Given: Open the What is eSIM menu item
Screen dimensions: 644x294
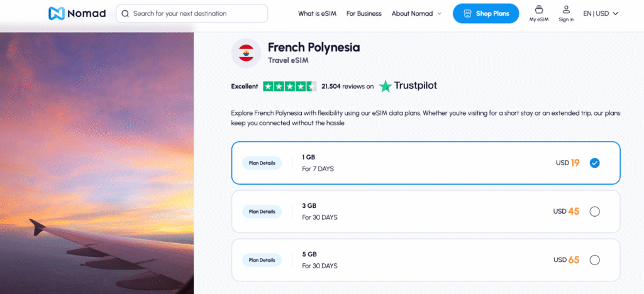Looking at the screenshot, I should [x=316, y=13].
